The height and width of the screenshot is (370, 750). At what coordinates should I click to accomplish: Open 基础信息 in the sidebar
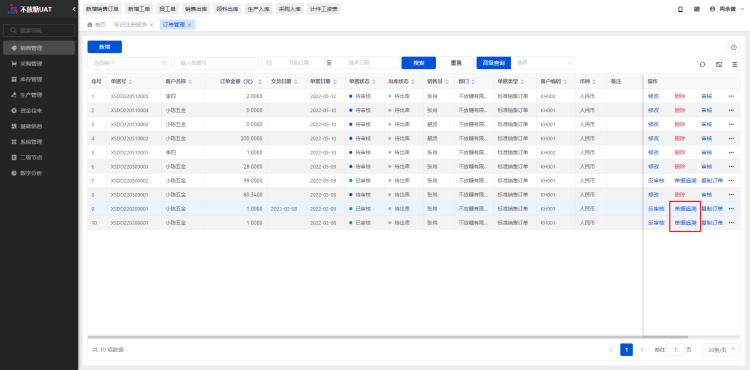pyautogui.click(x=39, y=126)
